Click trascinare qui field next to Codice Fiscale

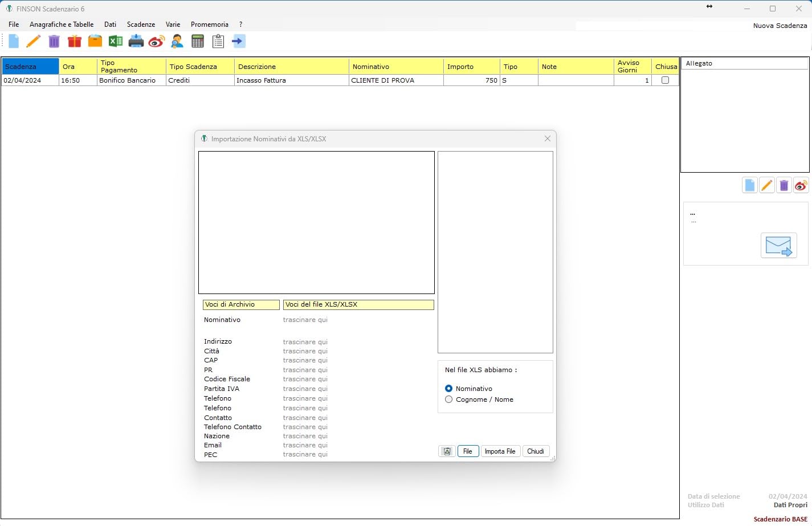pos(305,379)
